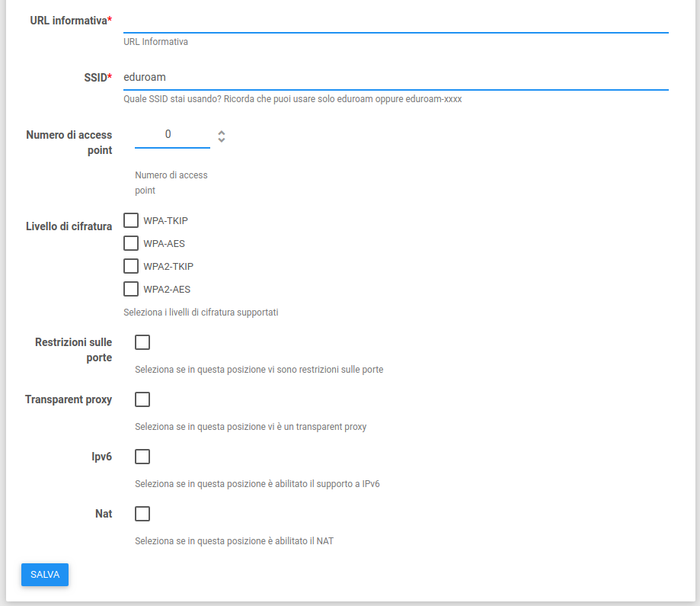The image size is (700, 606).
Task: Click the bold 'URL informativa' field label
Action: tap(68, 21)
